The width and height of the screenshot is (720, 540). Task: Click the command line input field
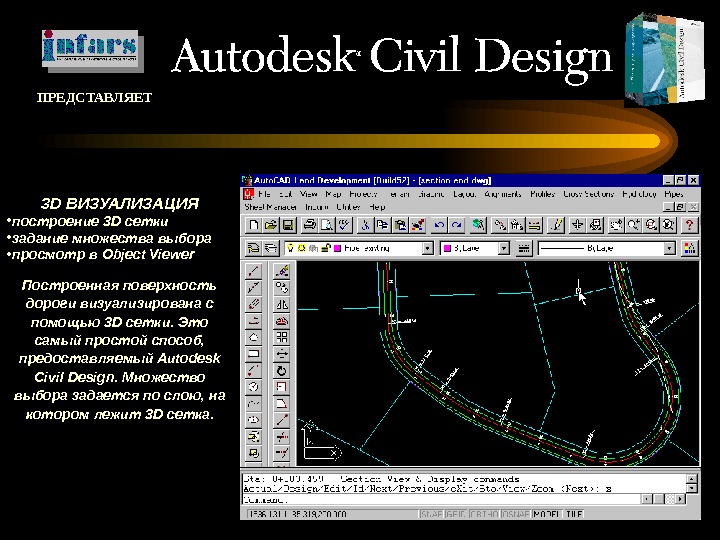click(441, 499)
